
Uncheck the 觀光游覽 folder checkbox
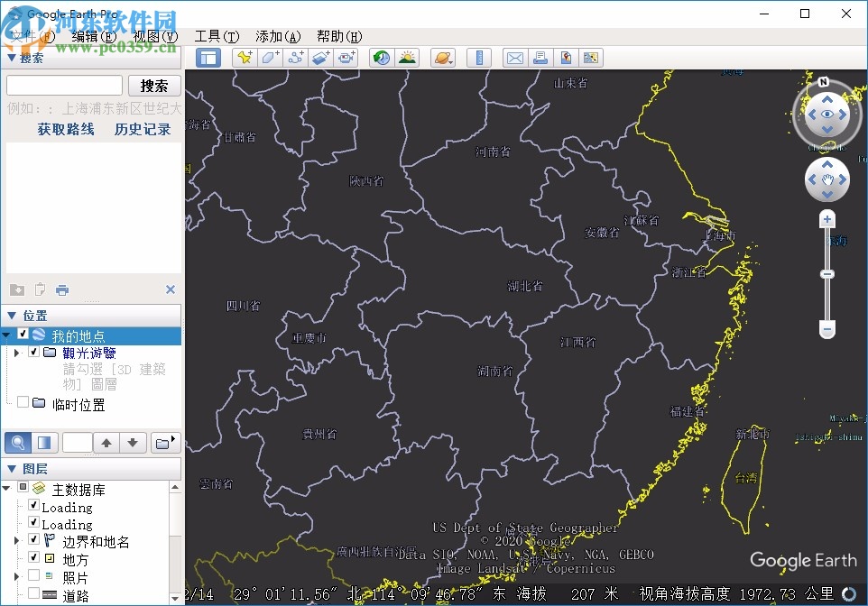click(x=33, y=352)
